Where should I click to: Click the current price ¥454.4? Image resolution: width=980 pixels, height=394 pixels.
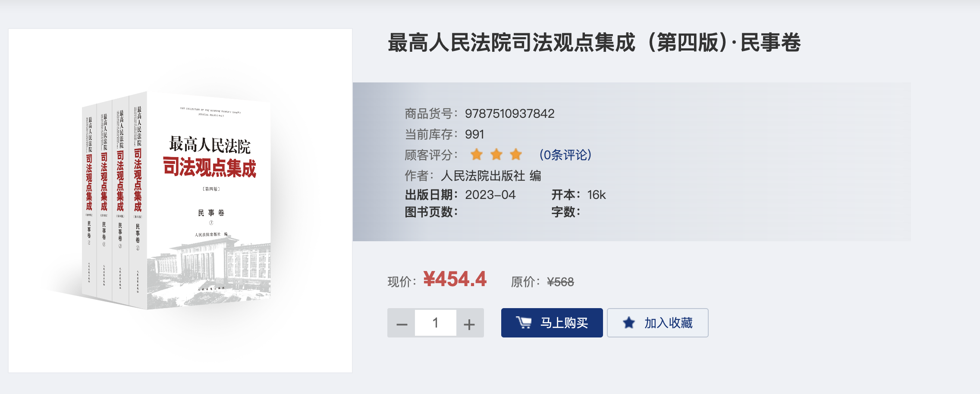tap(455, 279)
